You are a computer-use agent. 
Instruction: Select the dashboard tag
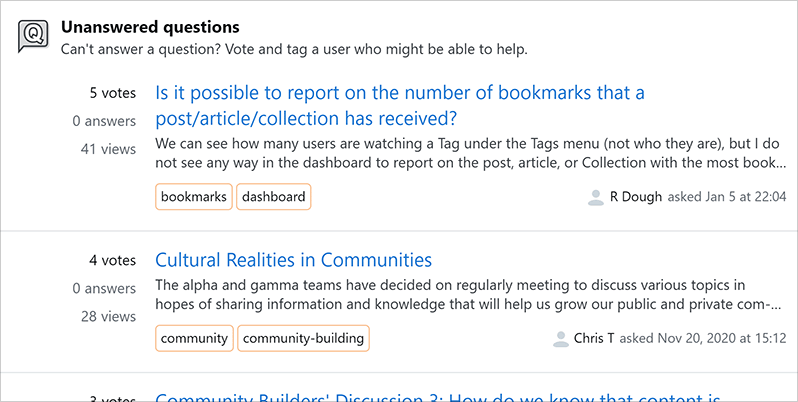(x=273, y=197)
